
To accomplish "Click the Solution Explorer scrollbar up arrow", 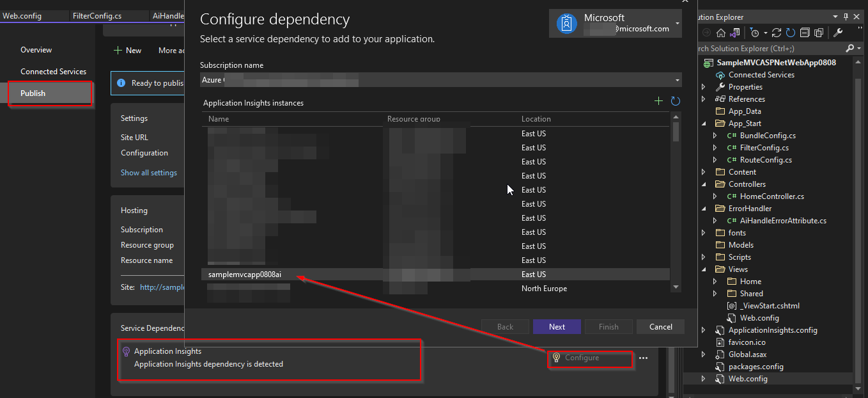I will (858, 63).
